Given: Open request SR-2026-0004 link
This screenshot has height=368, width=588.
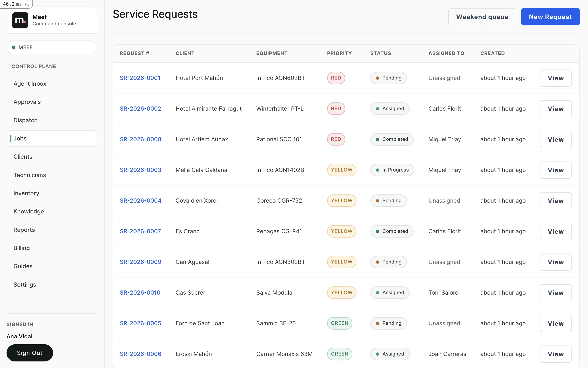Looking at the screenshot, I should click(140, 201).
